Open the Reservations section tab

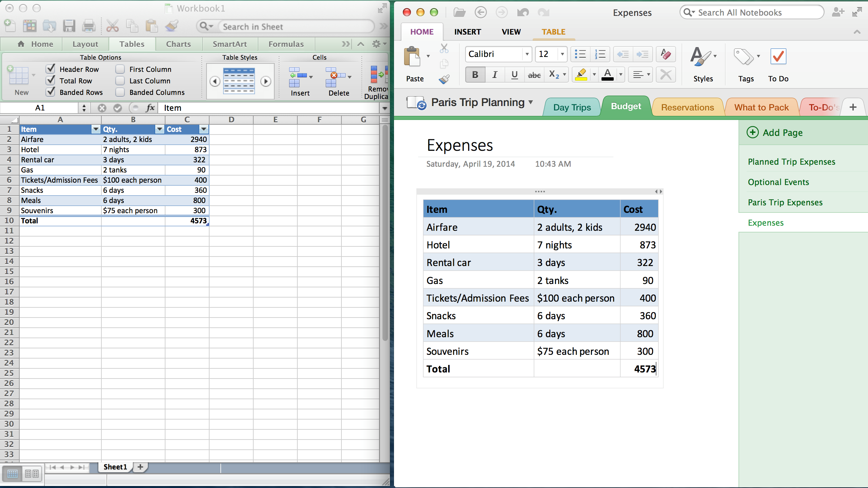click(x=687, y=107)
